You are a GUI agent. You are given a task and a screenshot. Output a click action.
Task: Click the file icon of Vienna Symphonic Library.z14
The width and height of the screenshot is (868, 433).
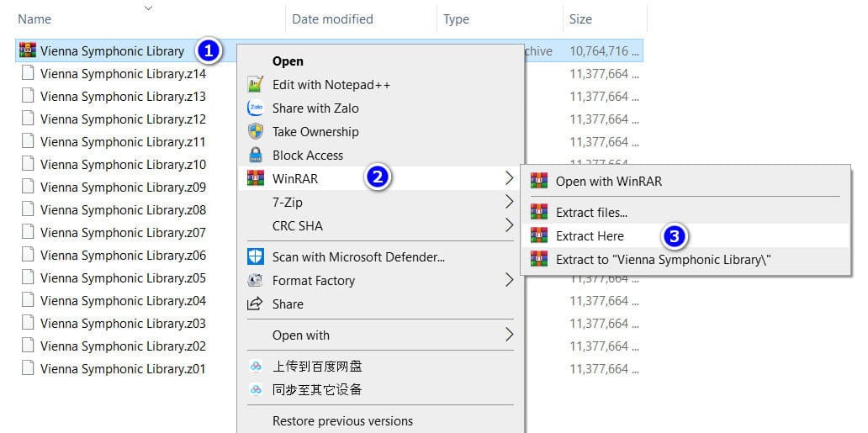tap(28, 73)
